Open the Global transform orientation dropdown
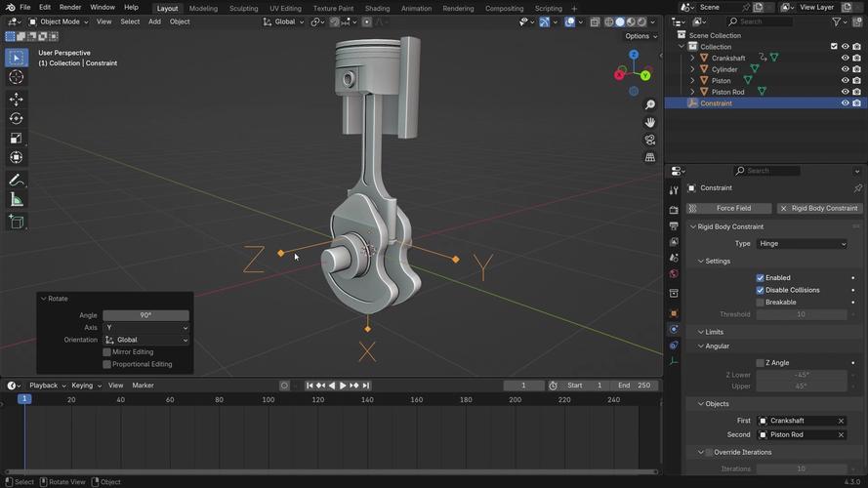This screenshot has width=868, height=488. [x=283, y=21]
